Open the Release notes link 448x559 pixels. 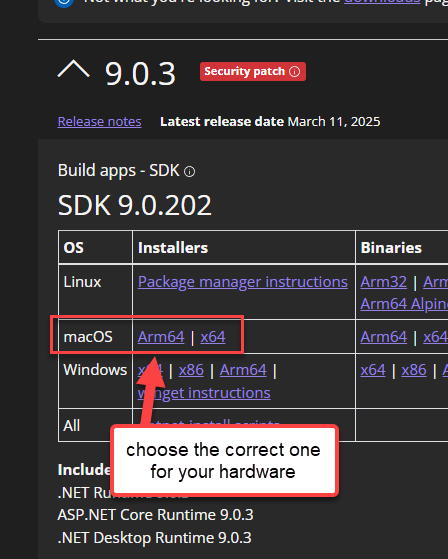[99, 122]
